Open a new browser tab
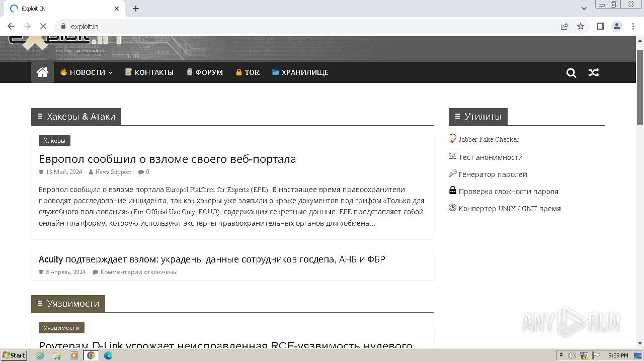 click(x=136, y=9)
